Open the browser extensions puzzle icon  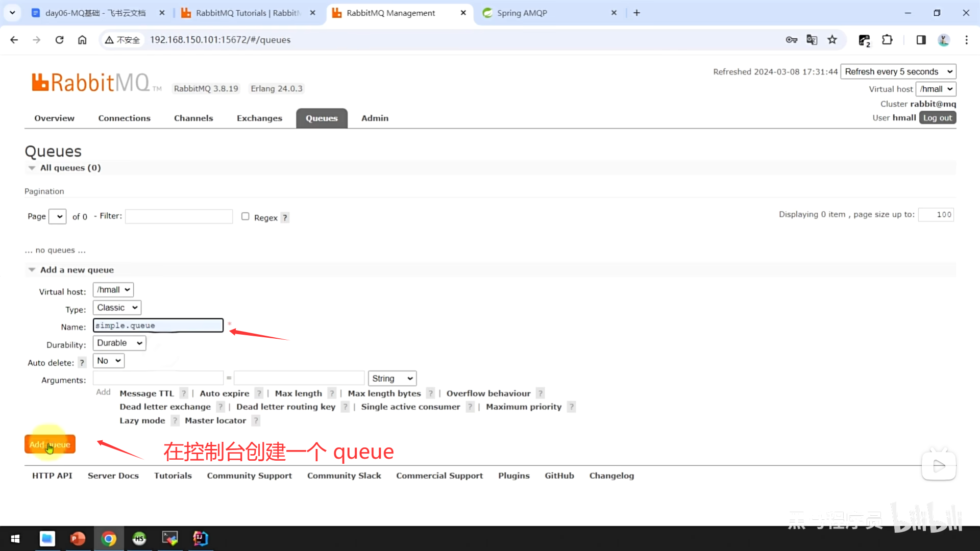[887, 40]
